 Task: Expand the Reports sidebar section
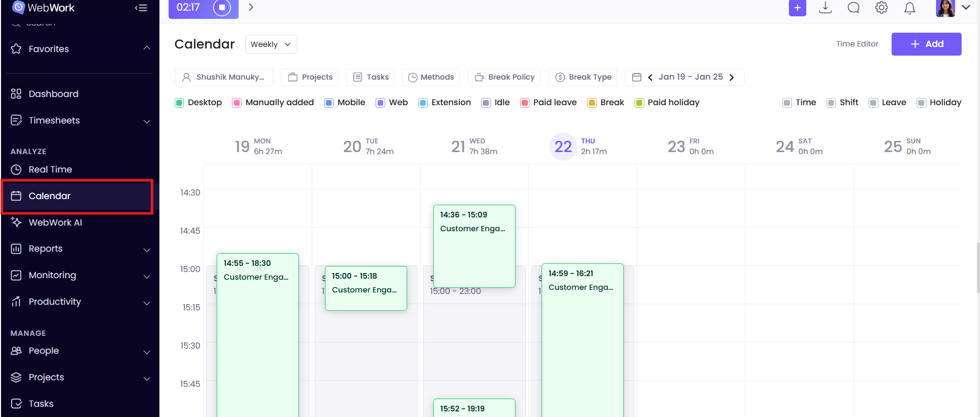(x=147, y=249)
